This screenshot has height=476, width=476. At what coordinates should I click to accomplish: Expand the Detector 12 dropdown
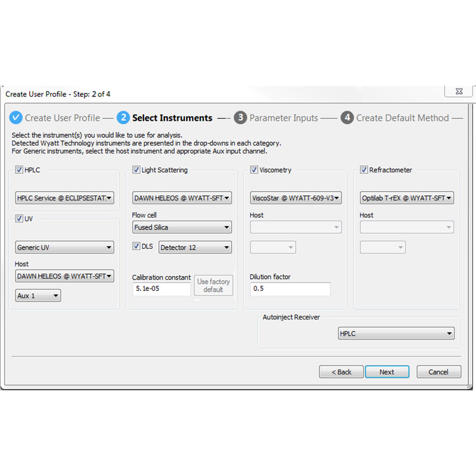pos(195,247)
